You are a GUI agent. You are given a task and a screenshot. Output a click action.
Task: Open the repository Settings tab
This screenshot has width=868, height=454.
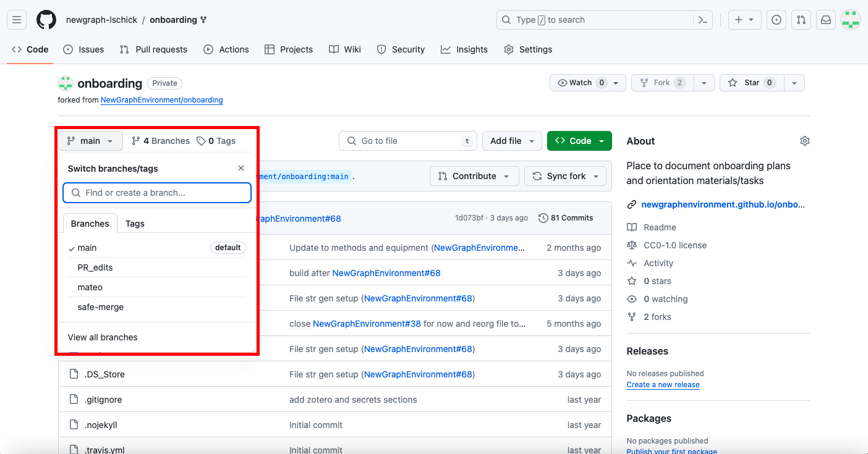(x=528, y=49)
